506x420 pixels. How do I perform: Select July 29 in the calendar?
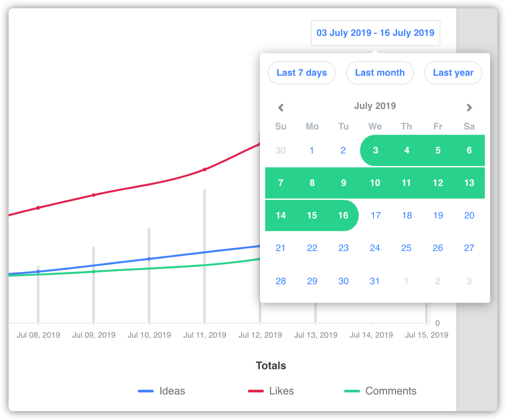(312, 281)
